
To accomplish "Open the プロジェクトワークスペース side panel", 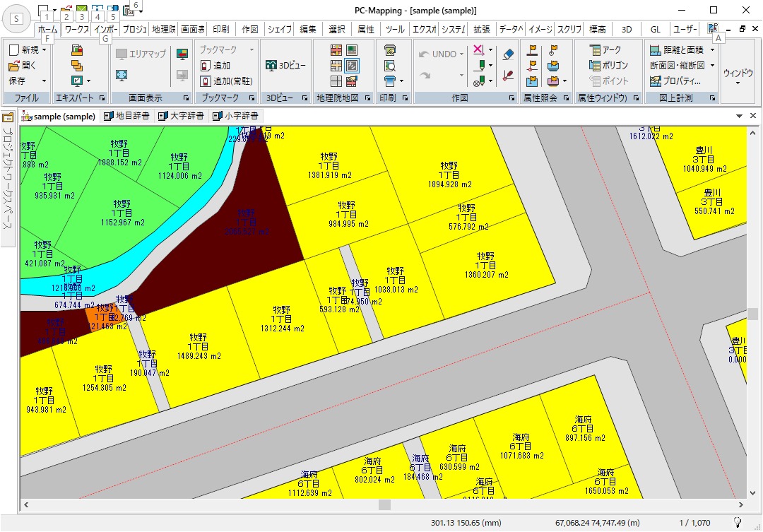I will [8, 178].
